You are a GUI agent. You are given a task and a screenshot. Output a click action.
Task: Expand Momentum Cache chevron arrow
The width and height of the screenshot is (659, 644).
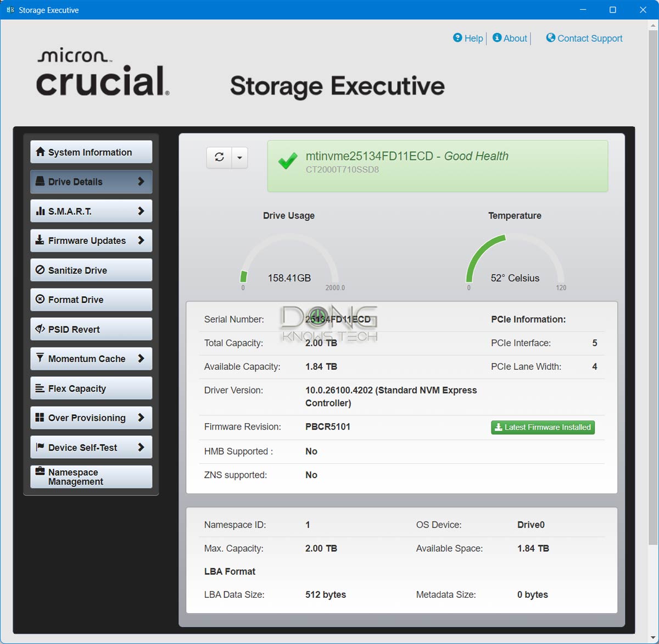coord(141,358)
